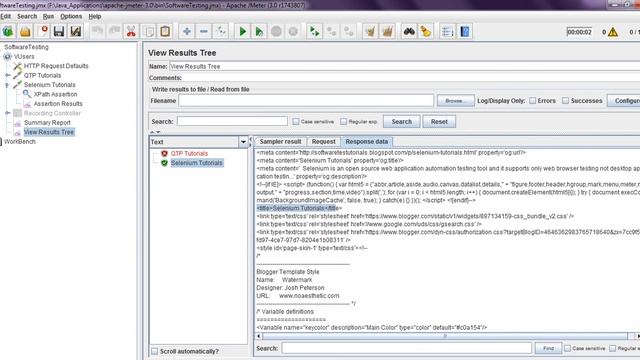Click the Open file toolbar icon
The image size is (640, 360).
point(25,31)
